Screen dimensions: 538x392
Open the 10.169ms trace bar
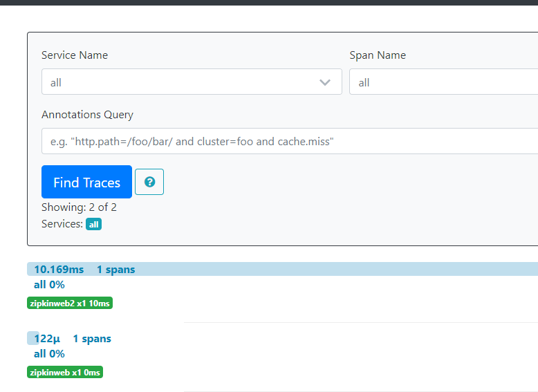[x=282, y=269]
